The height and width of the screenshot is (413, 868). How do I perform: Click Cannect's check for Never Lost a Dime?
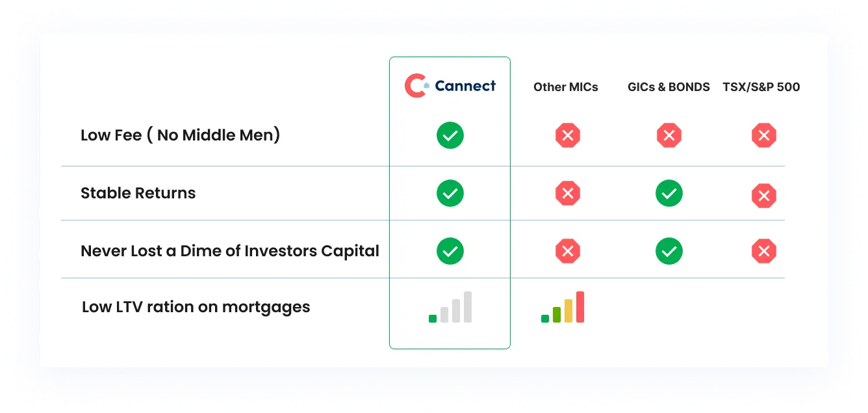(x=450, y=251)
